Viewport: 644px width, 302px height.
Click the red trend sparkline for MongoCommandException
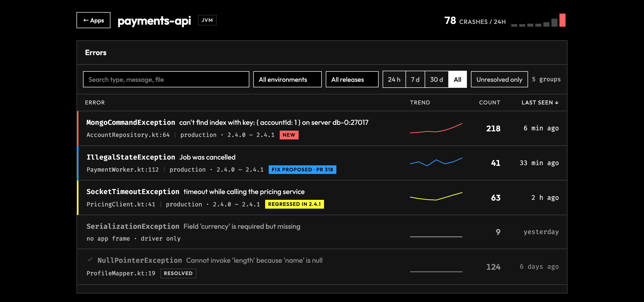(436, 128)
